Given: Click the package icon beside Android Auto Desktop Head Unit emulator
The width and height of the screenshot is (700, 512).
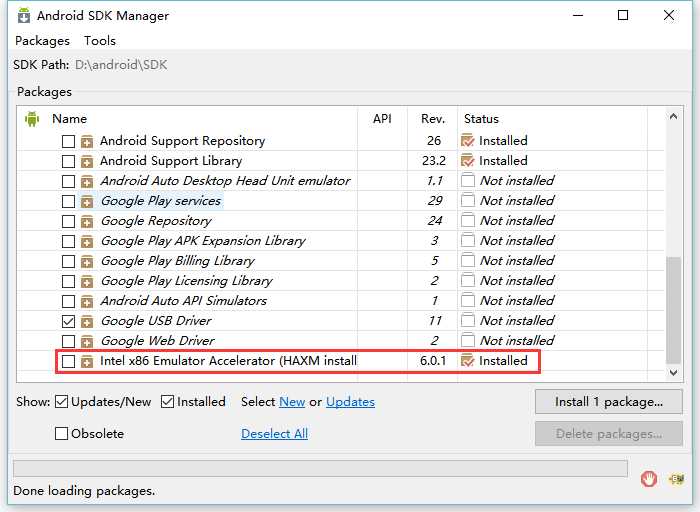Looking at the screenshot, I should pyautogui.click(x=87, y=182).
